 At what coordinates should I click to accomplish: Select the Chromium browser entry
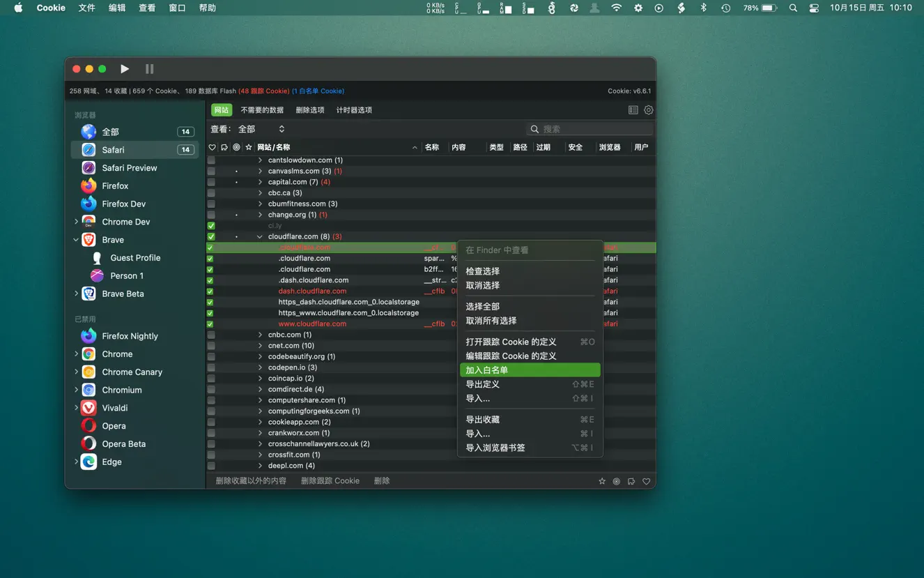122,390
